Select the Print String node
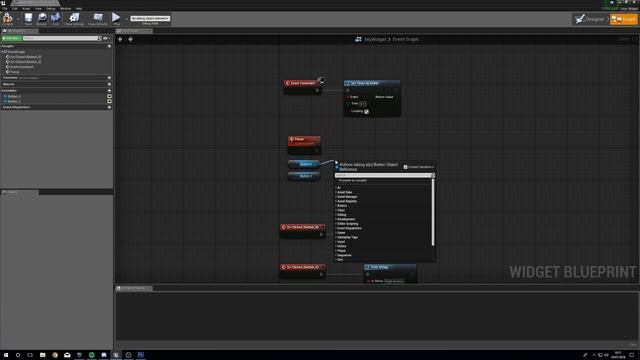Screen dimensions: 640x360 (x=390, y=273)
